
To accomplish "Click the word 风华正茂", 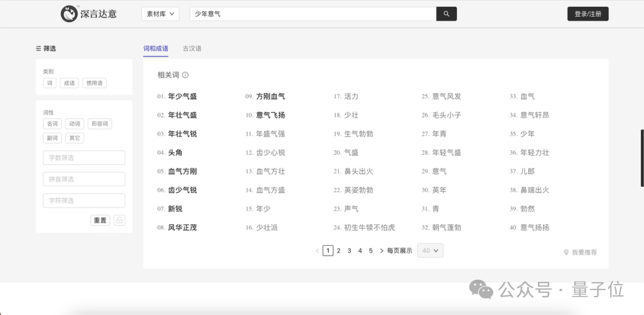I will (x=182, y=227).
